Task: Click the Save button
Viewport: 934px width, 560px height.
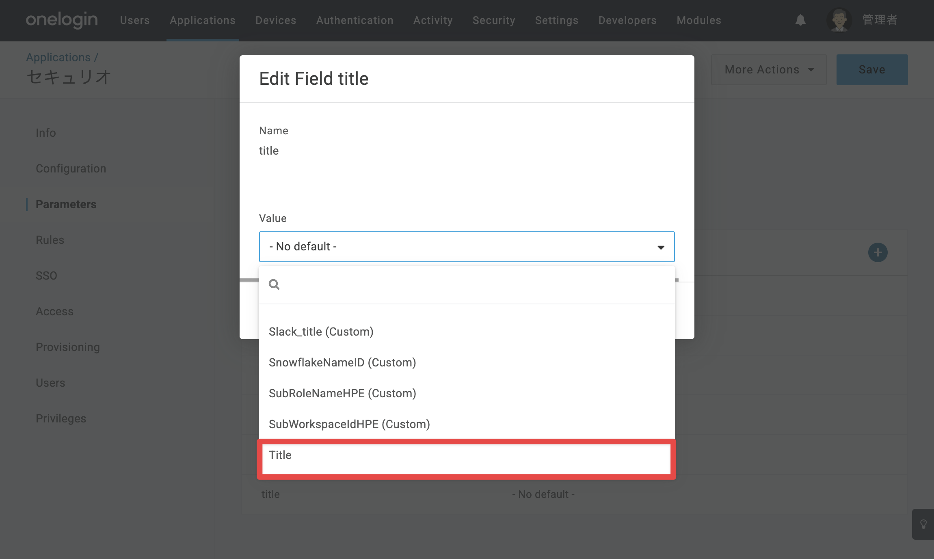Action: [872, 70]
